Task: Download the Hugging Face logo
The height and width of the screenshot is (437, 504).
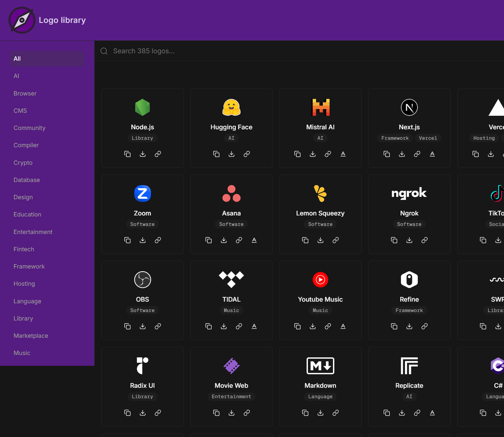Action: pyautogui.click(x=231, y=154)
